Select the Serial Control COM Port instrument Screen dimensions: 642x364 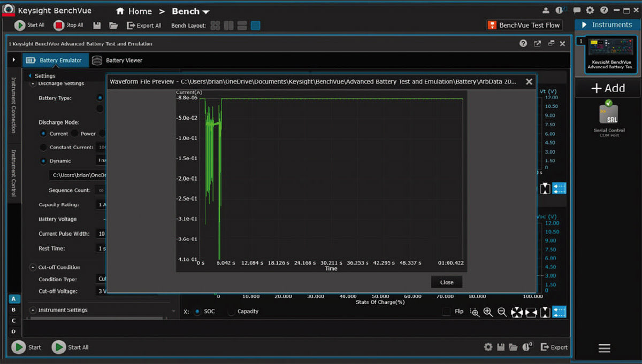[609, 119]
